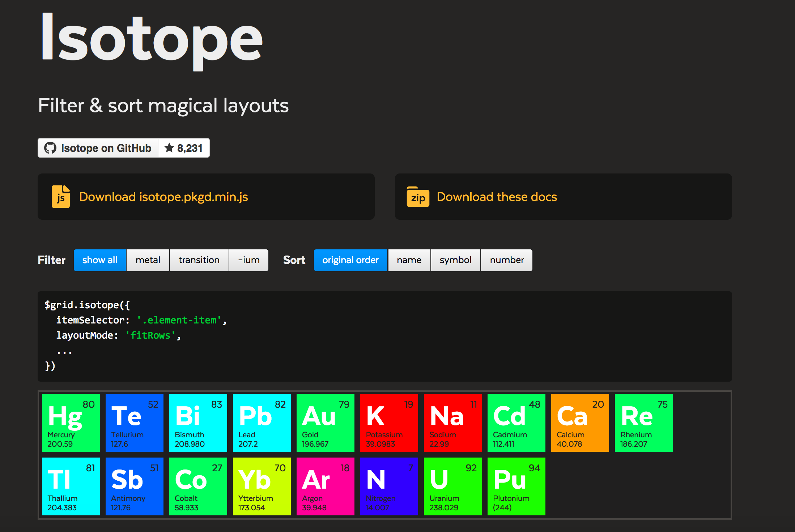The height and width of the screenshot is (532, 795).
Task: Open the 'Download these docs' link
Action: tap(497, 197)
